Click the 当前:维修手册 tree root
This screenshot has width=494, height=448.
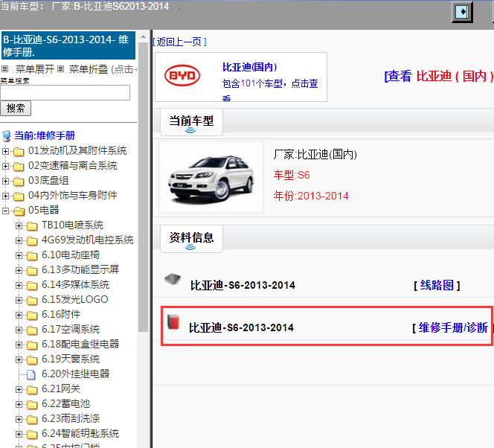45,135
